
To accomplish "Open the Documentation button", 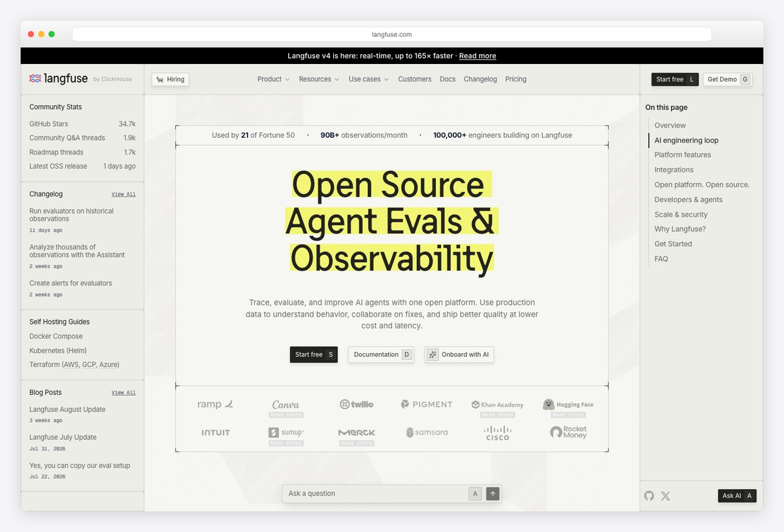I will (381, 354).
